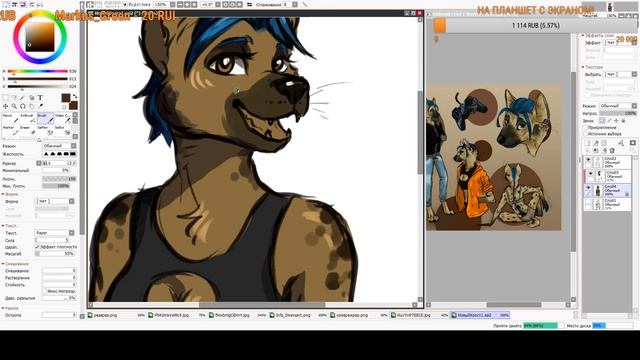640x360 pixels.
Task: Switch to the Info_Deviant.png canvas tab
Action: (x=297, y=315)
